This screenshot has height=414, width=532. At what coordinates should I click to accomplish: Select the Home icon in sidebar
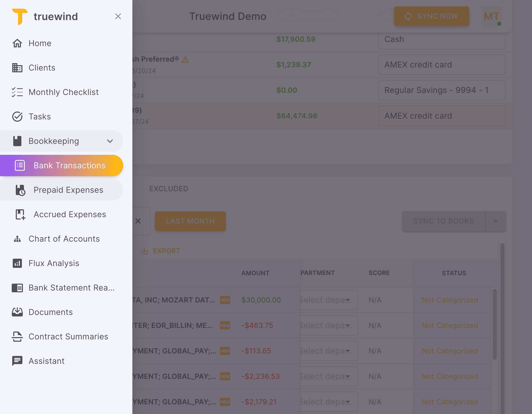click(x=17, y=43)
